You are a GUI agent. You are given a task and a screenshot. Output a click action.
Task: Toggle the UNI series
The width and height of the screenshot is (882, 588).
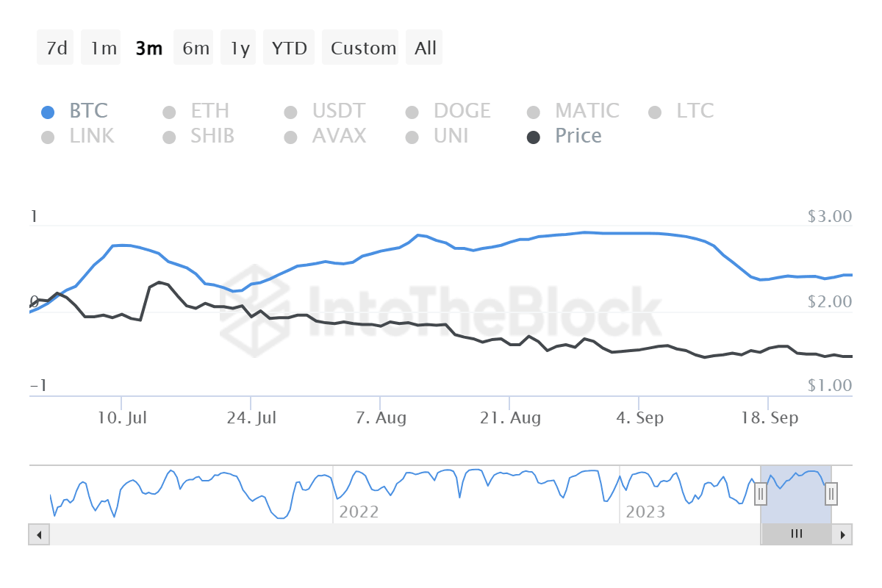coord(412,137)
